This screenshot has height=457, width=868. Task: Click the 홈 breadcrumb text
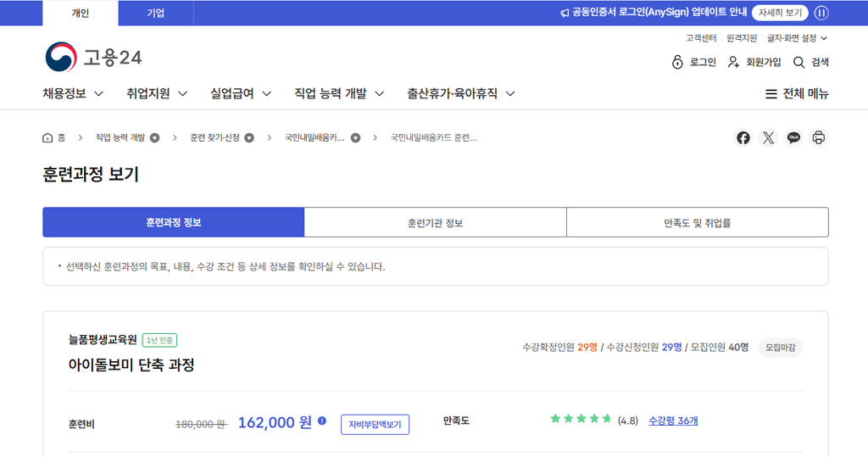point(61,138)
